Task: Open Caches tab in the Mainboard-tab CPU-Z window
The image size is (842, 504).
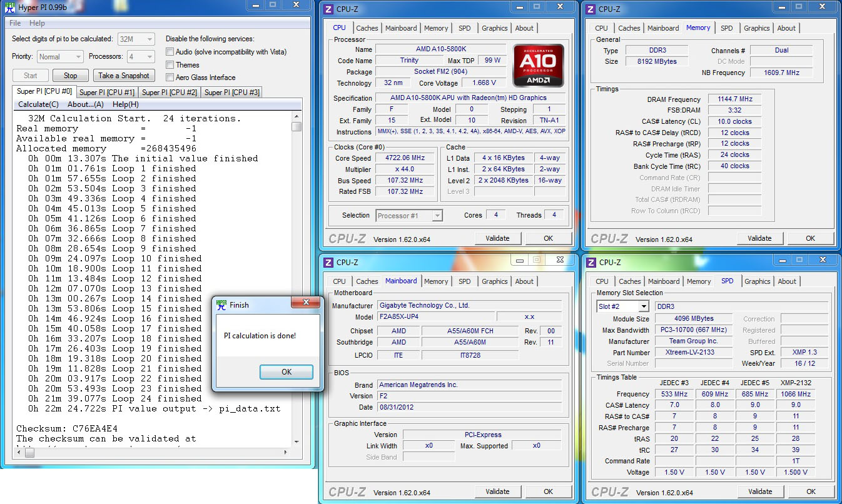Action: [367, 281]
